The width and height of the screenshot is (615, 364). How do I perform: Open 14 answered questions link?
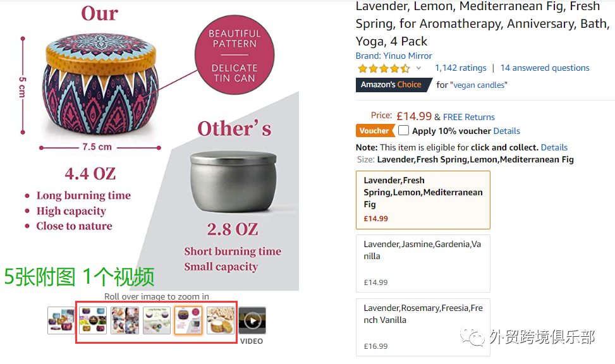point(545,68)
